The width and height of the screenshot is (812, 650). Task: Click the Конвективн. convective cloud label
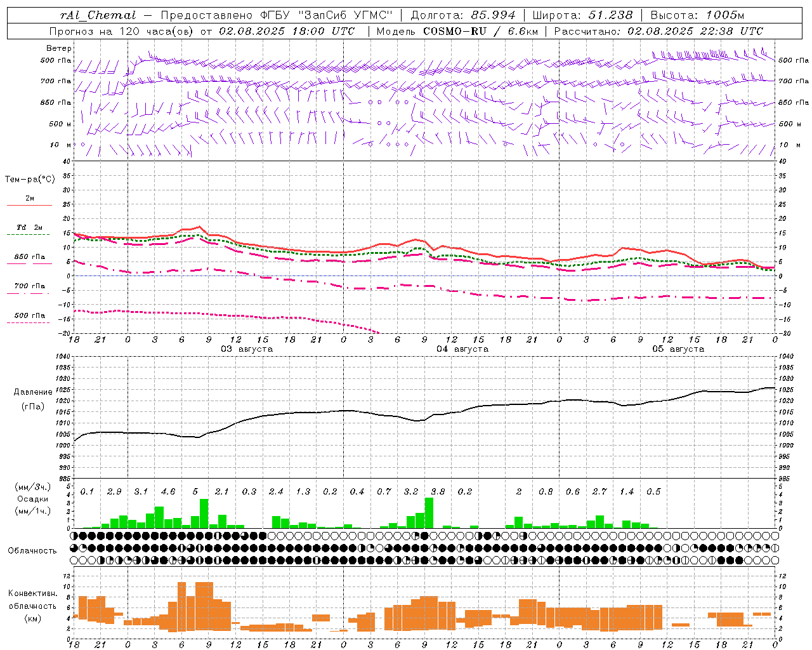[32, 594]
